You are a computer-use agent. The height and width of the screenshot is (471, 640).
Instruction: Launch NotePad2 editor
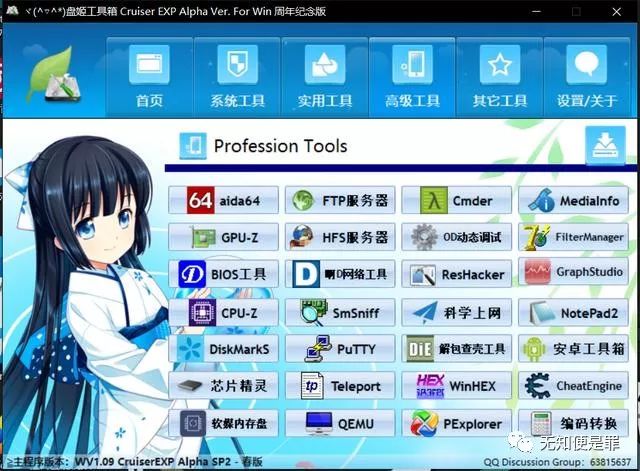573,312
